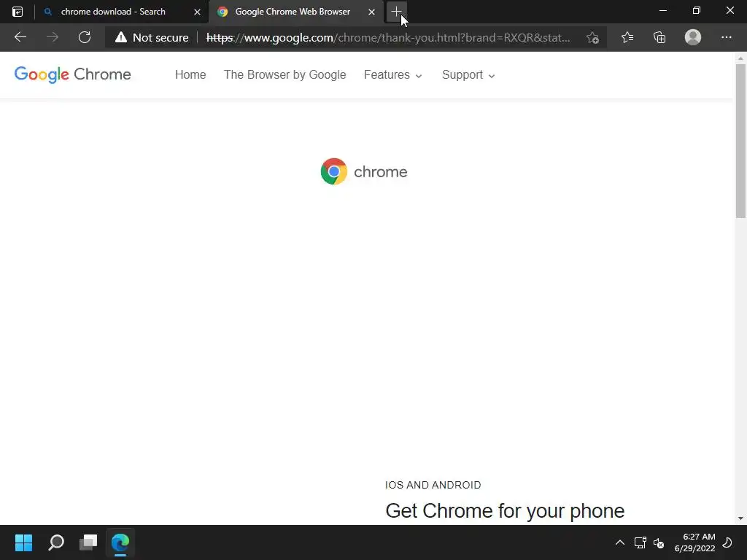747x560 pixels.
Task: Add this page to favorites
Action: (x=592, y=38)
